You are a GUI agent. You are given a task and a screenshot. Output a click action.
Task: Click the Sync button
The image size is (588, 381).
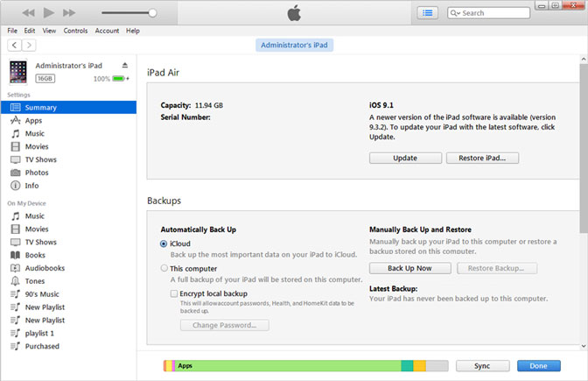[x=482, y=366]
